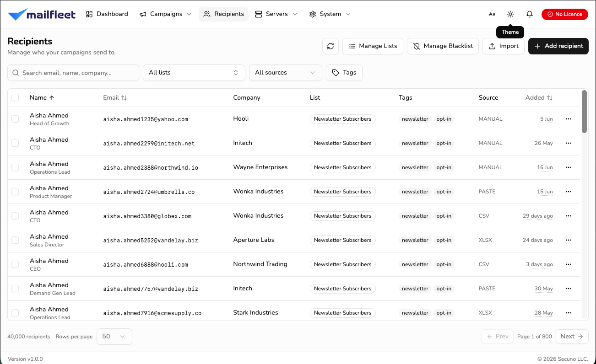This screenshot has width=596, height=364.
Task: Open row actions for aisha.ahmed5252@vandelay.biz
Action: [x=569, y=240]
